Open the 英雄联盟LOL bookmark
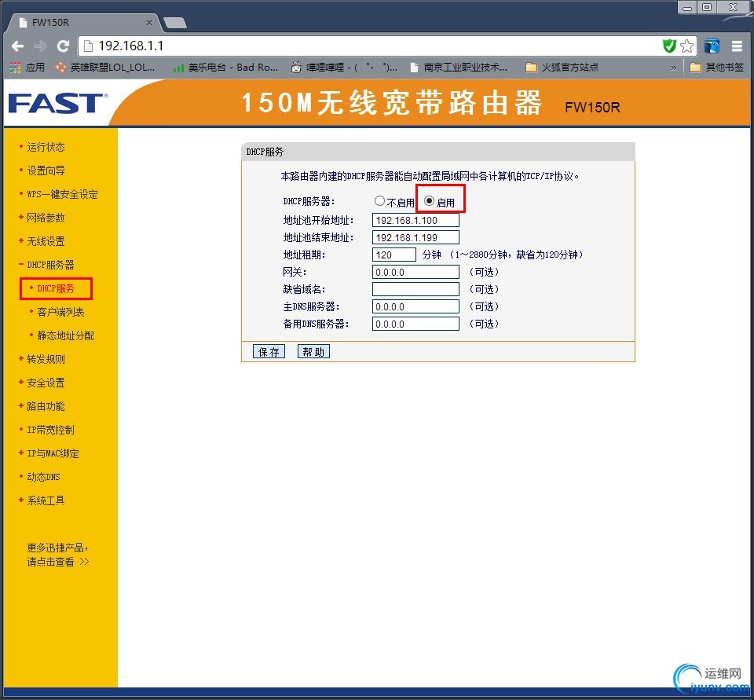The width and height of the screenshot is (754, 700). click(x=104, y=68)
